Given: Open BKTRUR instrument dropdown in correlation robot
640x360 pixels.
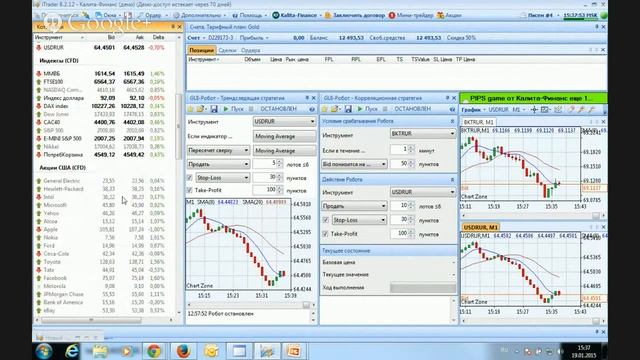Looking at the screenshot, I should (423, 134).
